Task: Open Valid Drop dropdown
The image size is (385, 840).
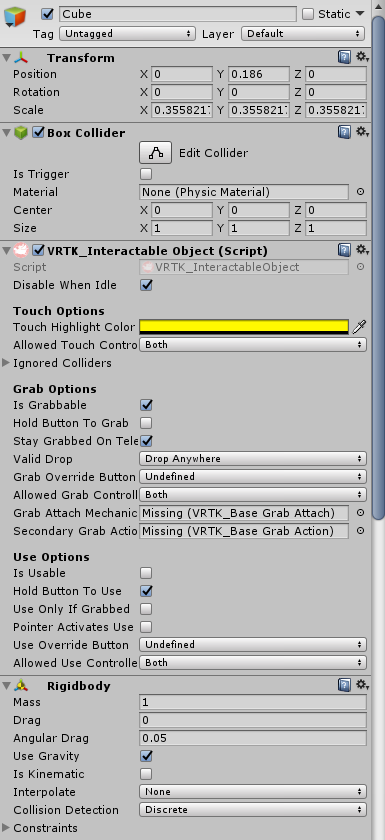Action: click(253, 459)
